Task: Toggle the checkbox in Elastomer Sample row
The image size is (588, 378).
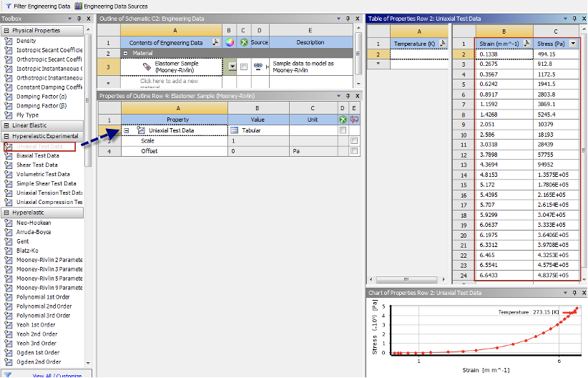Action: click(244, 67)
